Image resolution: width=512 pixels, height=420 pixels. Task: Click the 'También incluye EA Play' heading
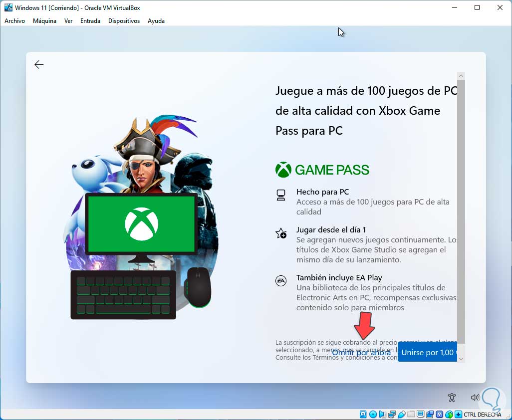[x=339, y=278]
